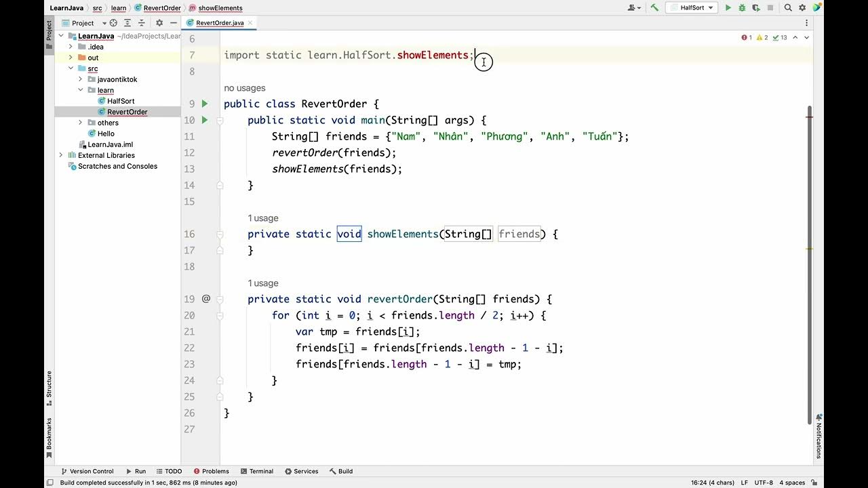868x488 pixels.
Task: Select the RevertOrder.java editor tab
Action: (x=219, y=22)
